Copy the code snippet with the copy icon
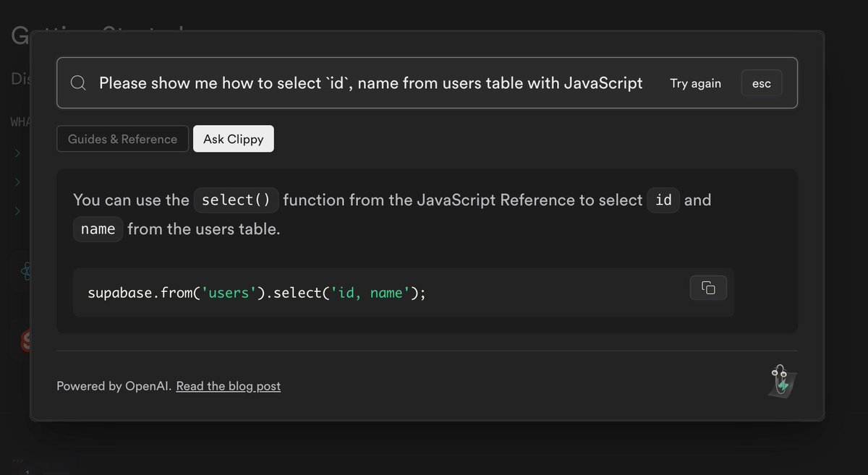The width and height of the screenshot is (868, 475). 708,288
